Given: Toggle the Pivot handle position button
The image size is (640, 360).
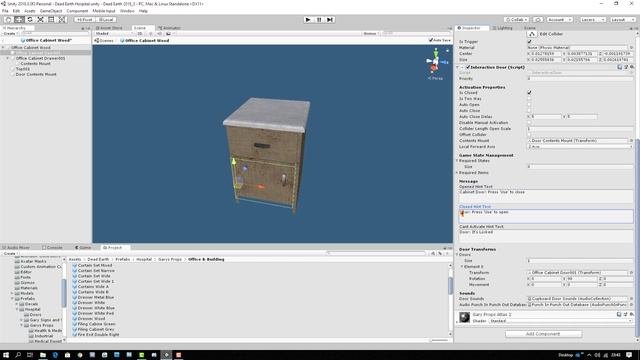Looking at the screenshot, I should [x=85, y=20].
